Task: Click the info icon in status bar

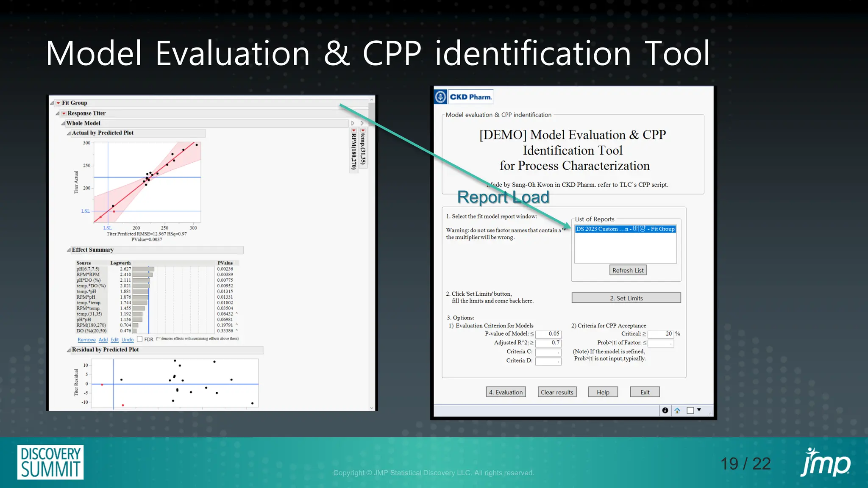Action: (x=665, y=410)
